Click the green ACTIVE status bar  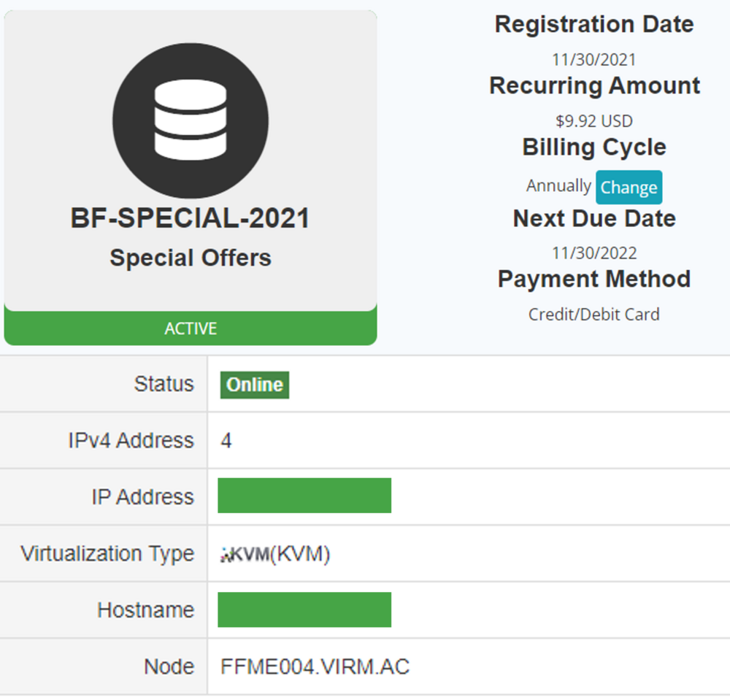pos(191,328)
